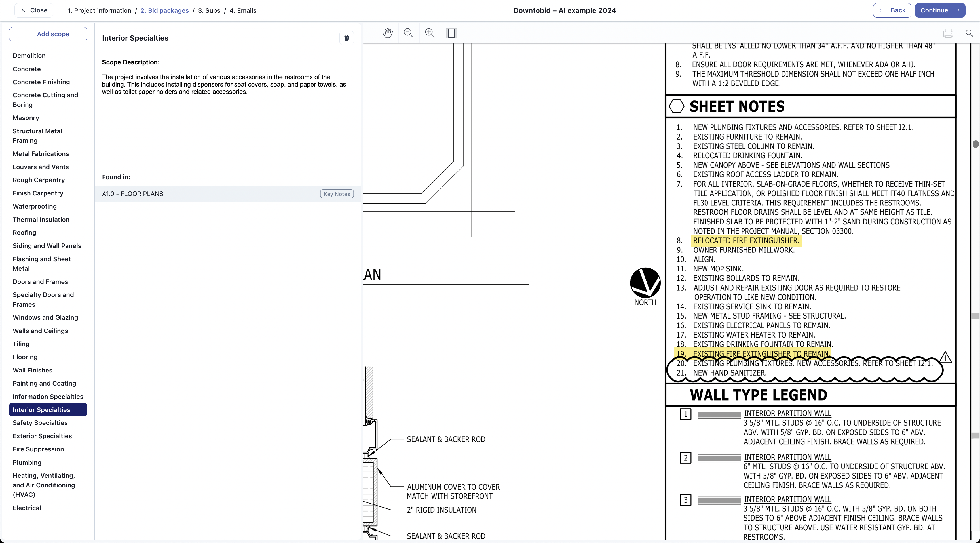Select Information Specialties scope
The height and width of the screenshot is (543, 980).
(x=48, y=397)
